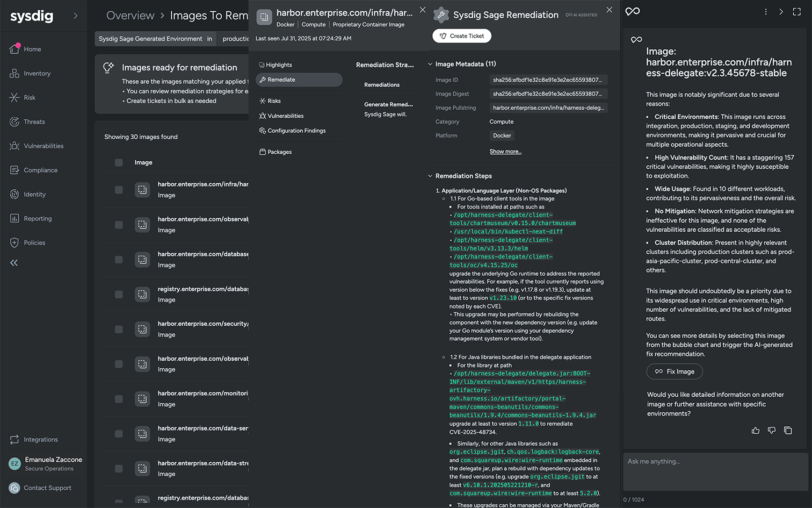The image size is (812, 508).
Task: Collapse the Remediation Steps section
Action: (430, 176)
